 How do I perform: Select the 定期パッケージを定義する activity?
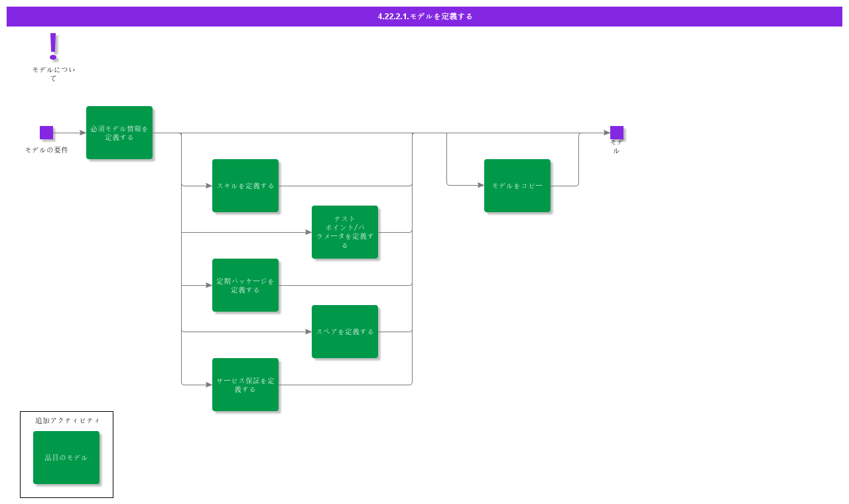[245, 285]
